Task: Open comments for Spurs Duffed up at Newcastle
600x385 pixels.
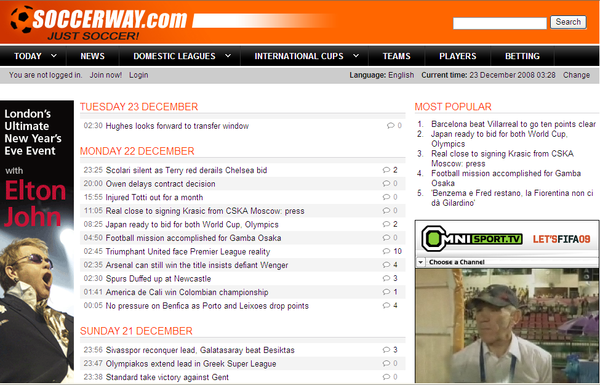Action: point(386,278)
